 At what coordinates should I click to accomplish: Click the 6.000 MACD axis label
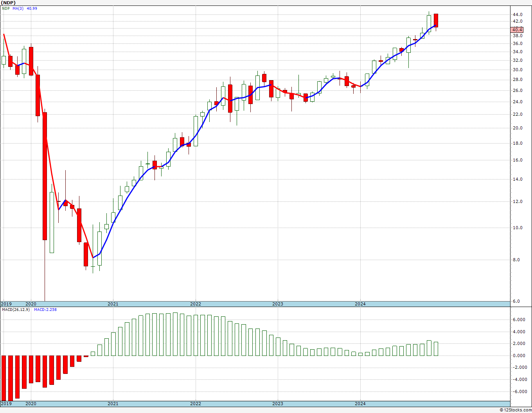point(519,320)
